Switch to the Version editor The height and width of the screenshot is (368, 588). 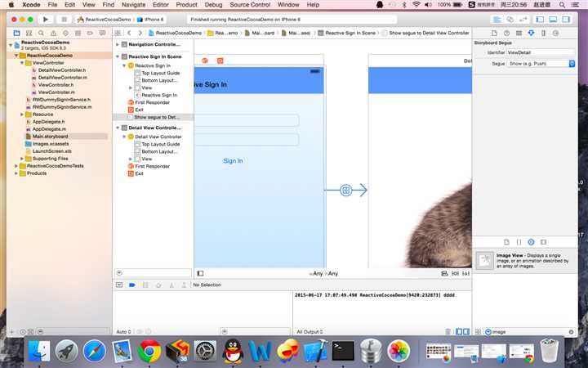point(523,20)
